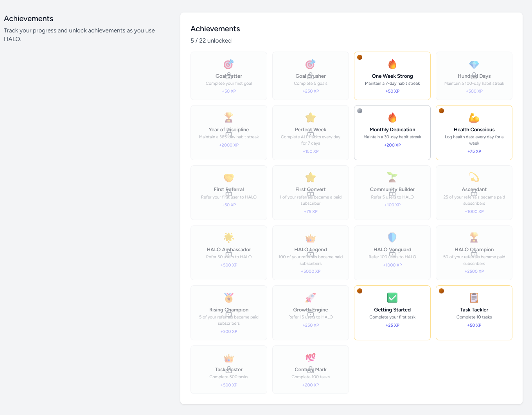Click the flexed bicep icon on Health Conscious
Viewport: 532px width, 415px height.
[x=474, y=118]
